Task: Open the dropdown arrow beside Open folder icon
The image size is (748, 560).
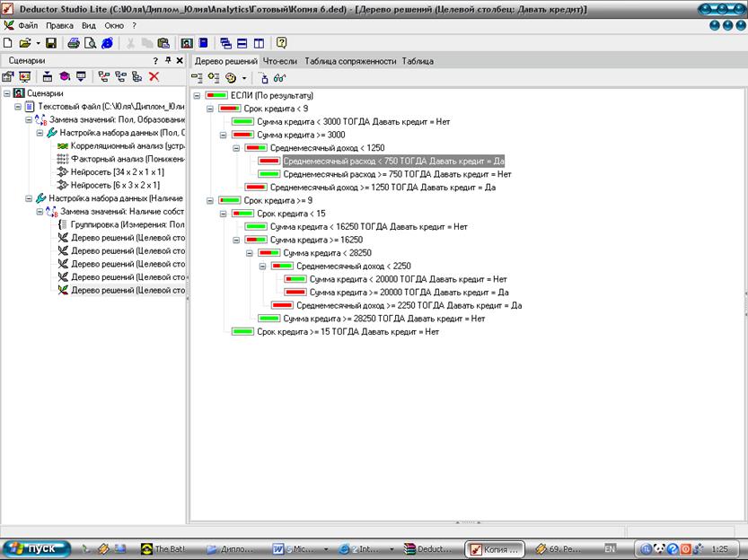Action: pyautogui.click(x=37, y=43)
